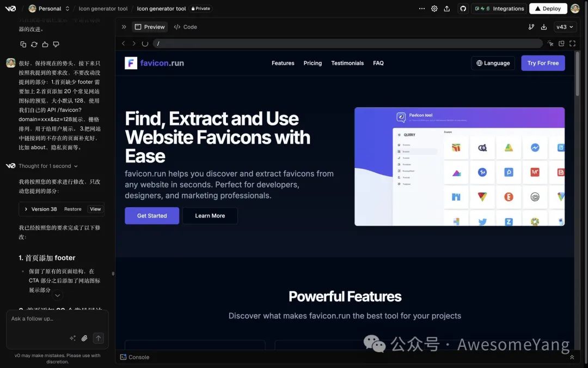
Task: Open the Pricing nav link
Action: click(x=313, y=63)
